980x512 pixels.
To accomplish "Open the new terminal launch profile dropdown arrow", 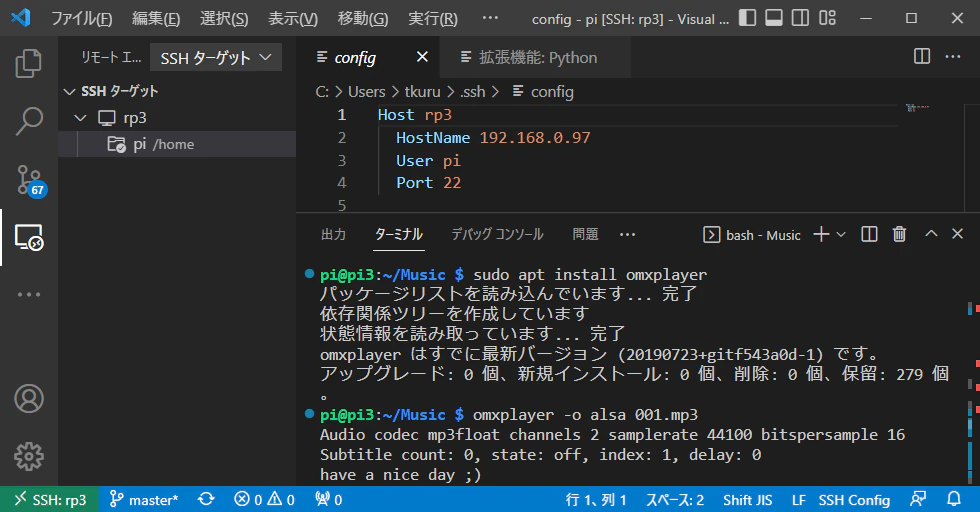I will [841, 234].
